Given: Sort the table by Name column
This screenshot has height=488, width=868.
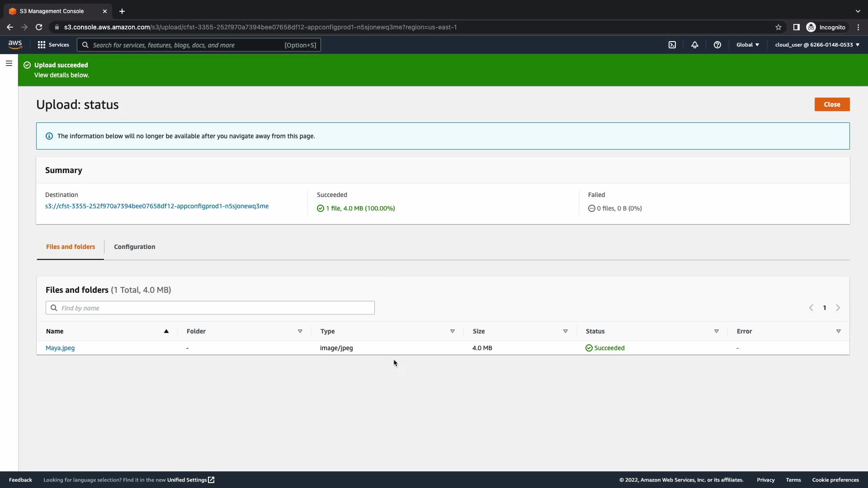Looking at the screenshot, I should point(166,331).
